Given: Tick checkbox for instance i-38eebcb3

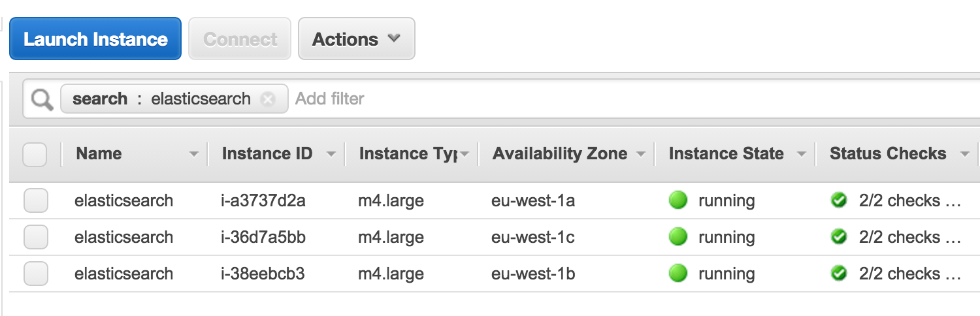Looking at the screenshot, I should point(36,274).
